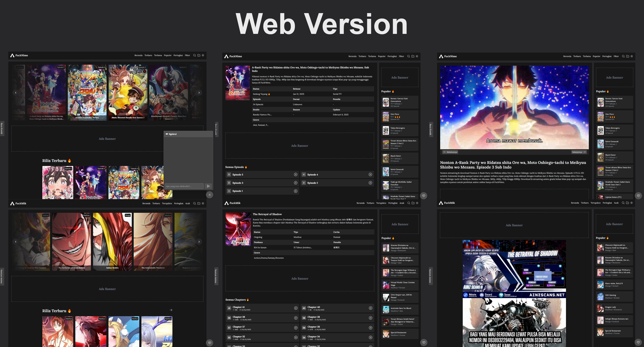Open Mashin Souzouden Wataru carousel card
The height and width of the screenshot is (347, 644).
pyautogui.click(x=87, y=93)
